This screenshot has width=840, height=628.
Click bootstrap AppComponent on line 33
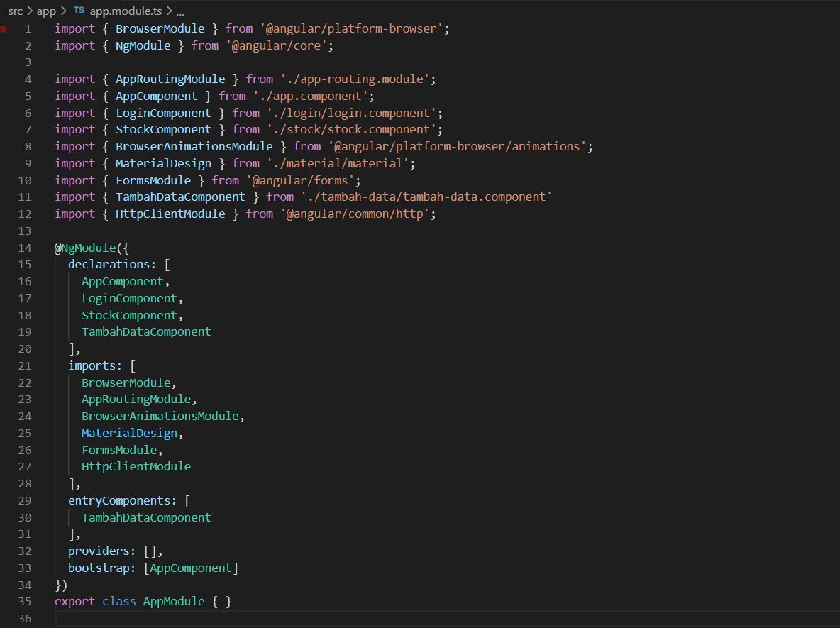[190, 568]
